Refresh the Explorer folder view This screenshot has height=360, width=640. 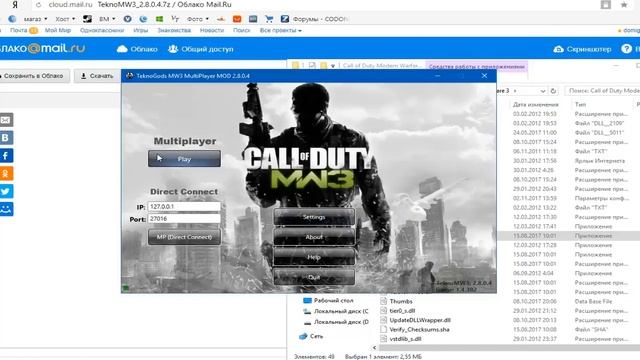(553, 91)
